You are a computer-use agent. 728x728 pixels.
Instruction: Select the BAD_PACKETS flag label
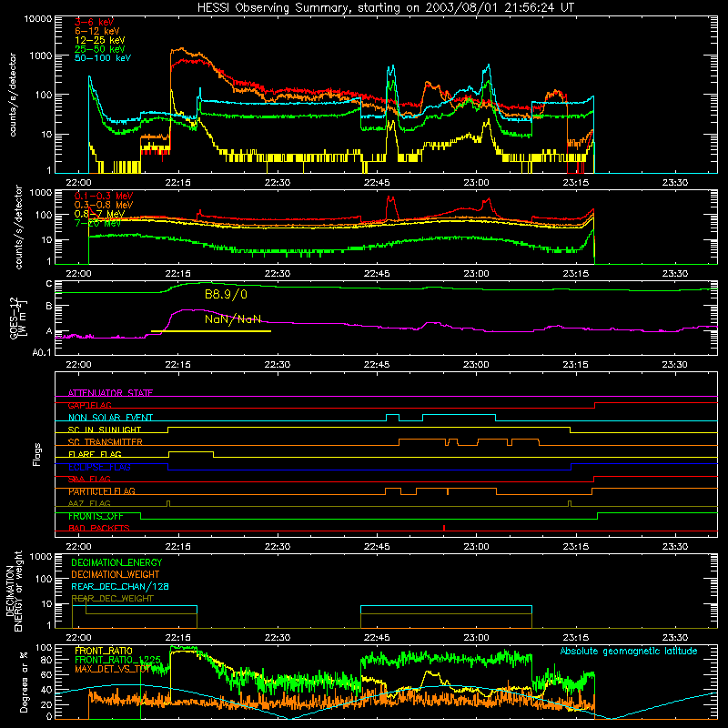pos(99,529)
